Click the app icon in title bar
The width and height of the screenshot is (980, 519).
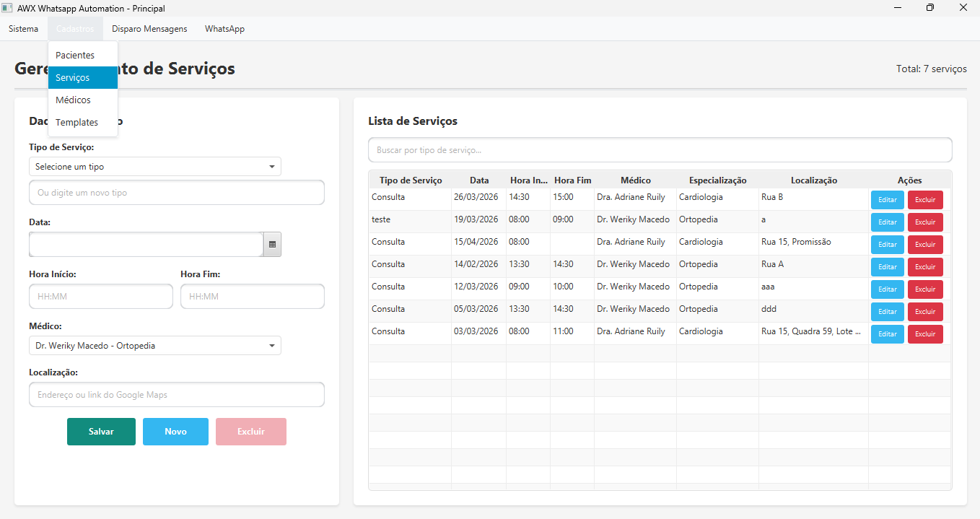point(7,8)
